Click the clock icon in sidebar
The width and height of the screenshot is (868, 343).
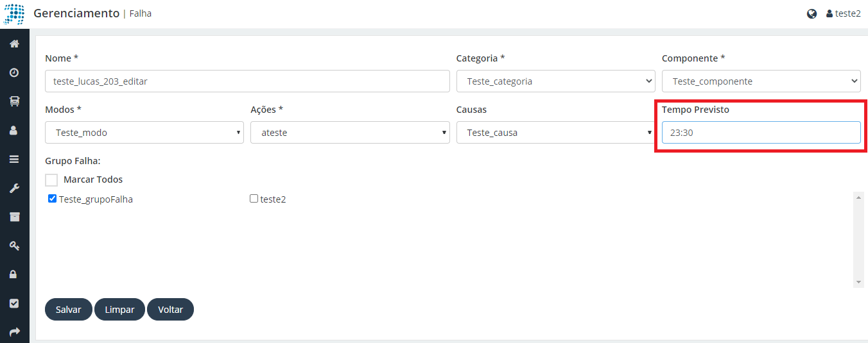pos(14,72)
